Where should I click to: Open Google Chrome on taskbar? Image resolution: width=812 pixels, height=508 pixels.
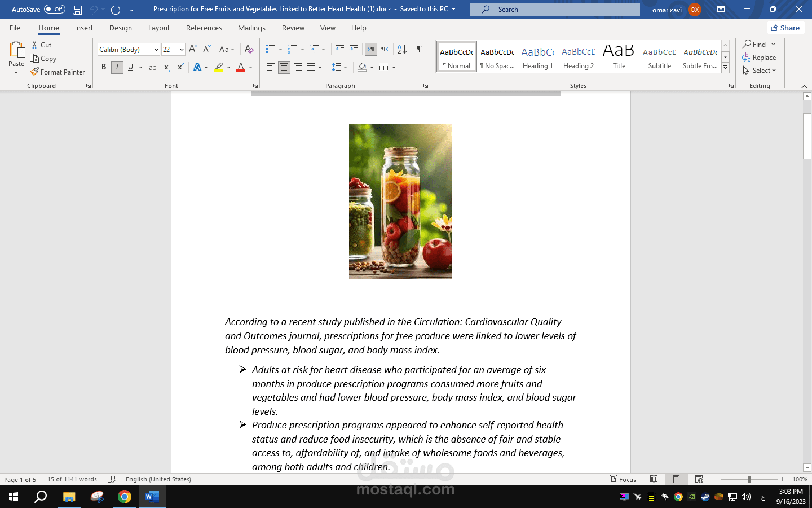tap(125, 497)
